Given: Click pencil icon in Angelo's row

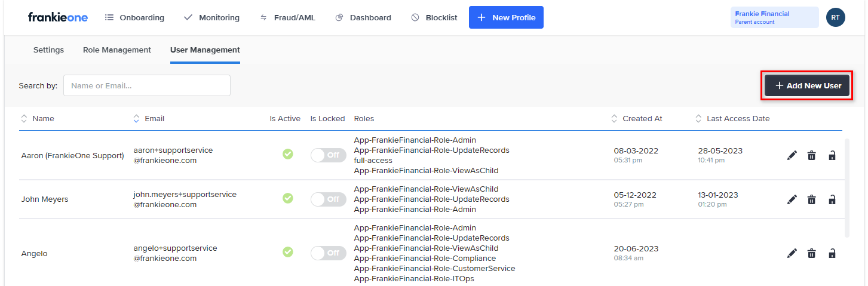Looking at the screenshot, I should (792, 254).
